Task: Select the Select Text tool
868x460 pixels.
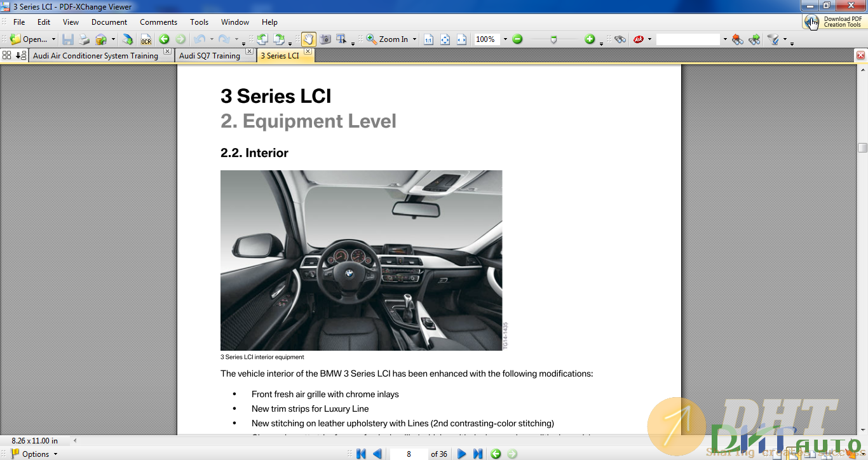Action: click(x=341, y=39)
